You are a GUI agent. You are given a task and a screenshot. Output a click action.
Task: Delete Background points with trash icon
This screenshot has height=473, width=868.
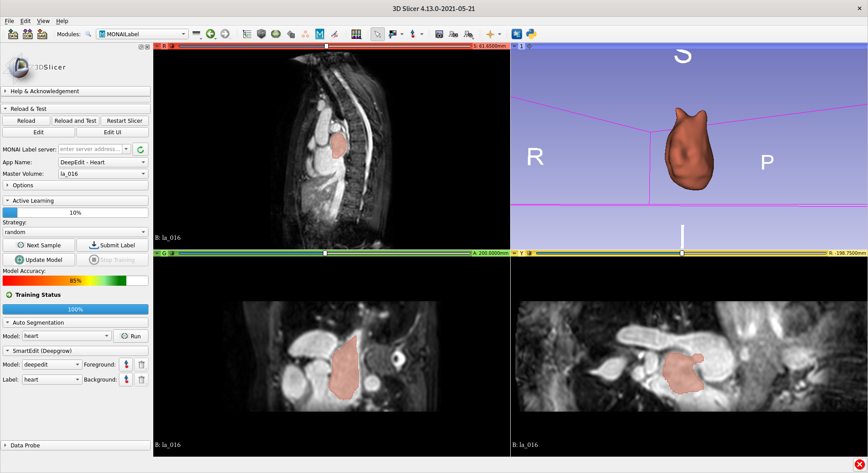coord(141,379)
